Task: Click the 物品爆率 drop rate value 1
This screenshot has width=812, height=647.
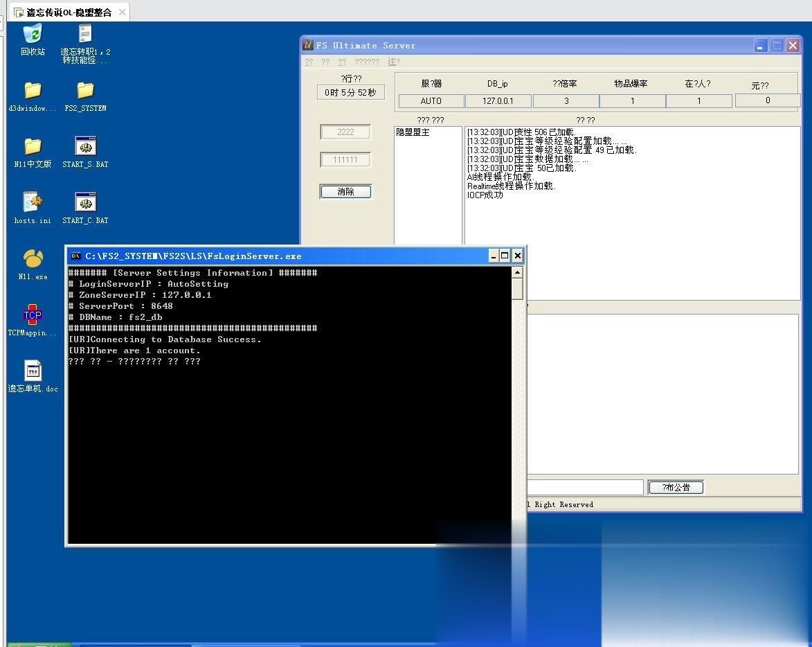Action: 632,100
